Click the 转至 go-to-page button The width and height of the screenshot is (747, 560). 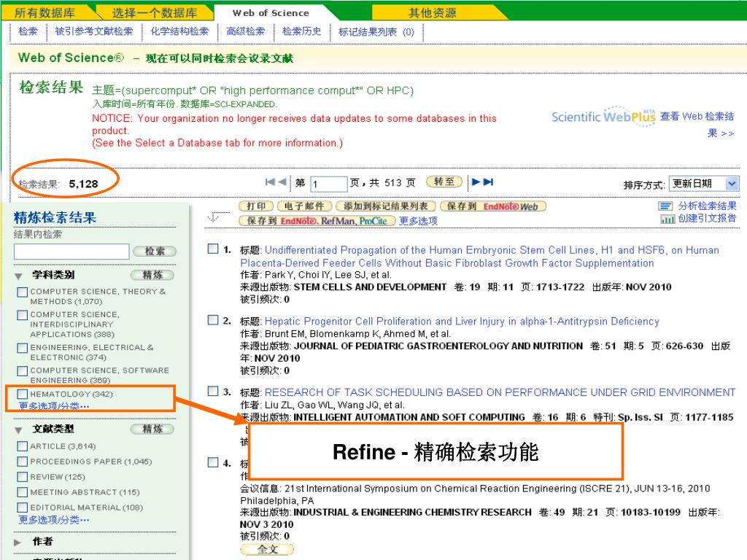pyautogui.click(x=444, y=182)
